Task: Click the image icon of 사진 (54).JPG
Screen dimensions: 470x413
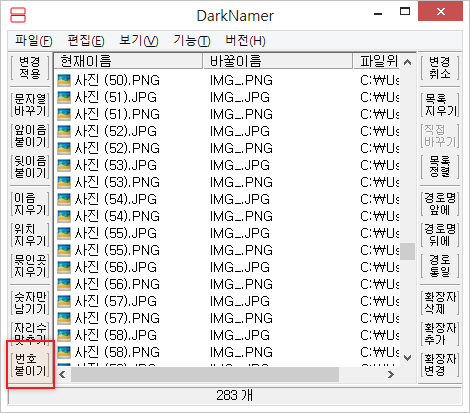Action: point(64,199)
